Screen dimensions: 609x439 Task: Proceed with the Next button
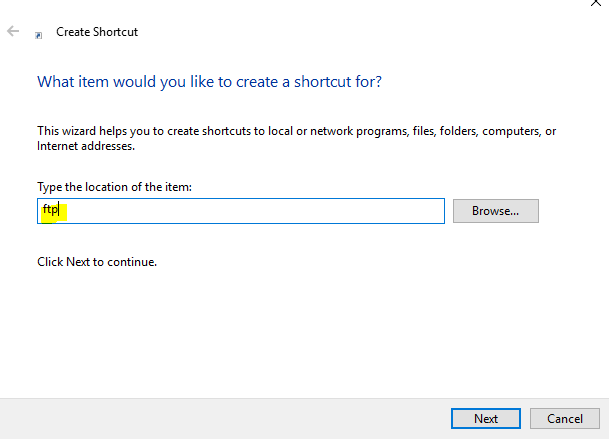coord(485,417)
